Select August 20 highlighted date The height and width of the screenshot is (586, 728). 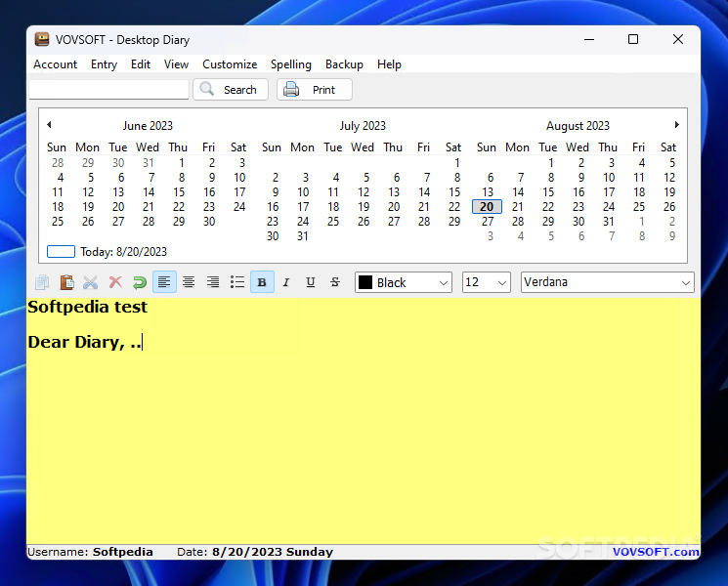coord(487,207)
